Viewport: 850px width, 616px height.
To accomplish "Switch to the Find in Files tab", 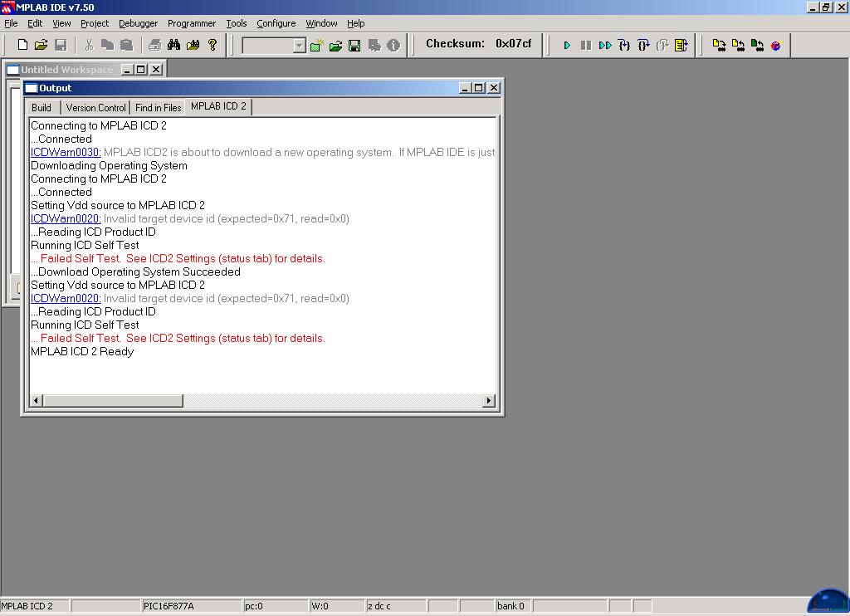I will tap(158, 107).
